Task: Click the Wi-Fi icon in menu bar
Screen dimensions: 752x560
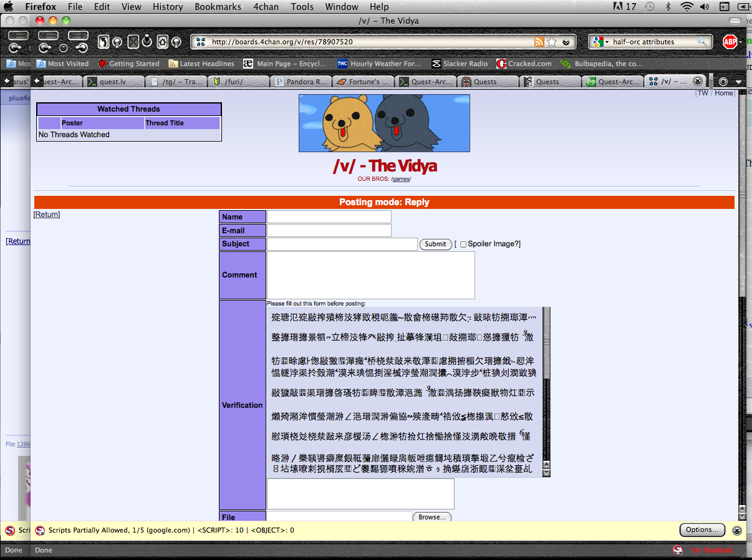Action: pos(687,7)
